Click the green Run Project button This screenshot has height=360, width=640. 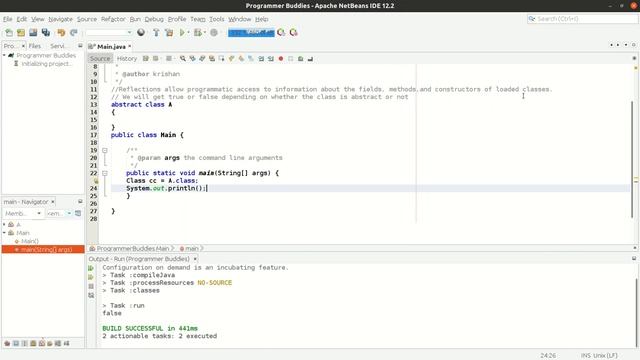(x=182, y=33)
